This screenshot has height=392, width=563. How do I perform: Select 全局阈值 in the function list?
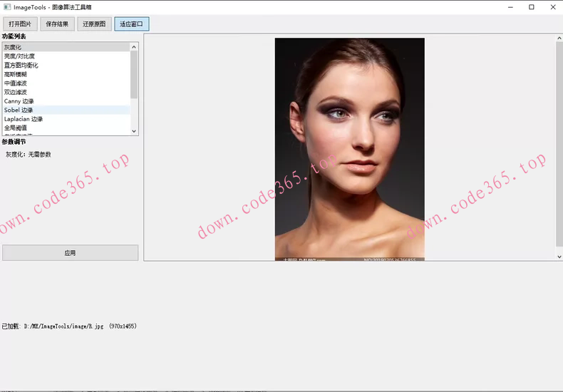point(16,128)
